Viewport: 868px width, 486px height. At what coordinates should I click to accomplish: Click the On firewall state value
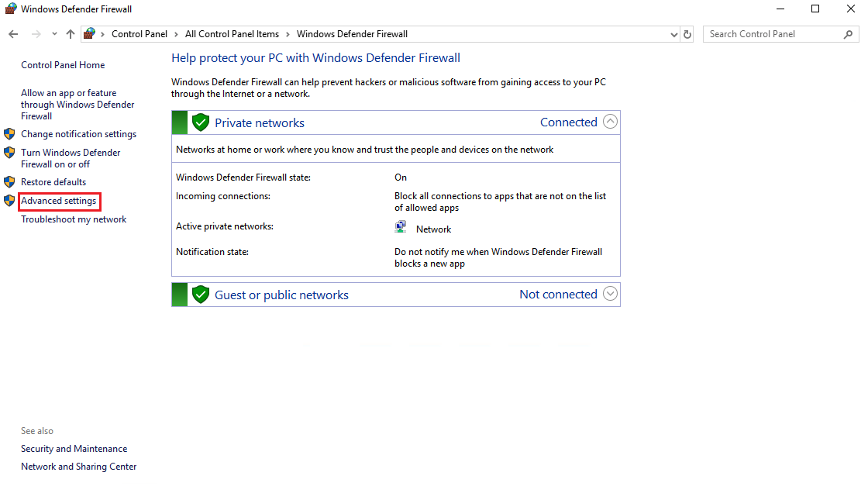[401, 178]
